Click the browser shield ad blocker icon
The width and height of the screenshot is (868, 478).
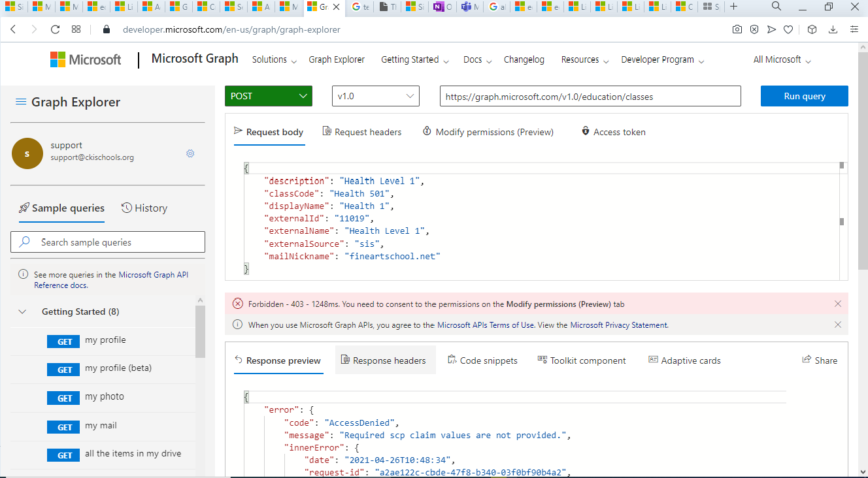(x=754, y=29)
